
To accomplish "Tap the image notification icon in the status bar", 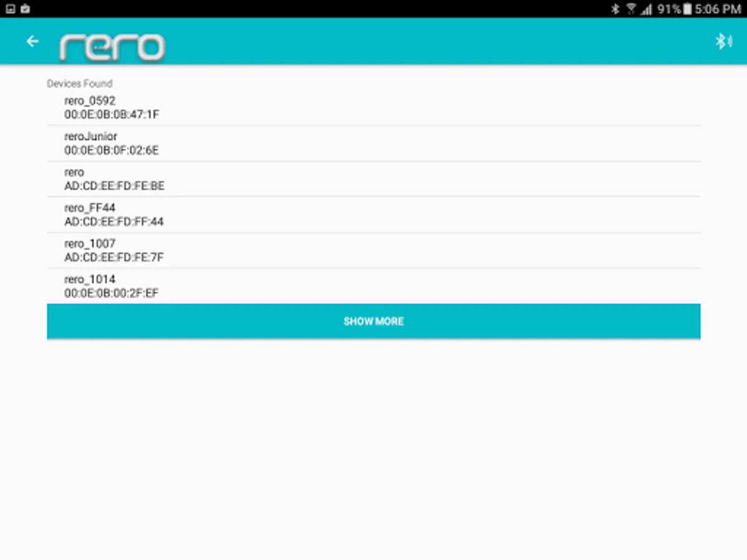I will tap(10, 9).
